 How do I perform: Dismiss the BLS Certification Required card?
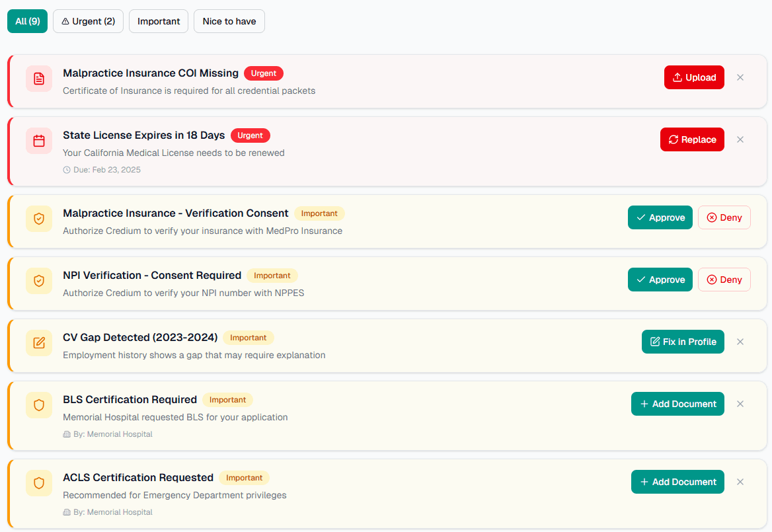tap(740, 404)
